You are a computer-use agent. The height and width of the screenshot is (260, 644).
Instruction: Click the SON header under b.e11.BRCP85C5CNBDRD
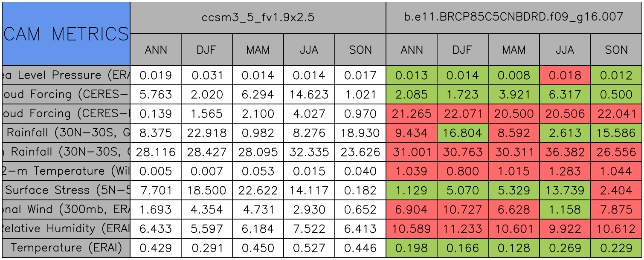click(x=616, y=50)
